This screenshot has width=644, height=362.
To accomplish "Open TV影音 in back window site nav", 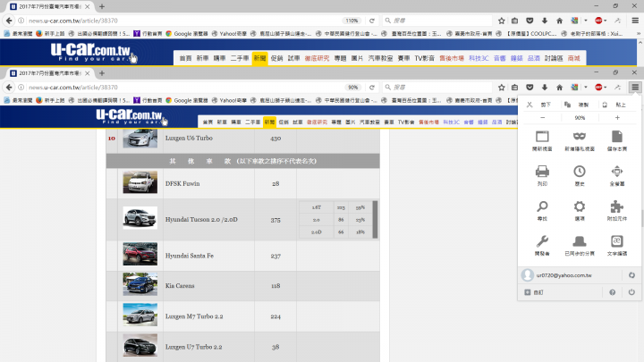I will [424, 58].
